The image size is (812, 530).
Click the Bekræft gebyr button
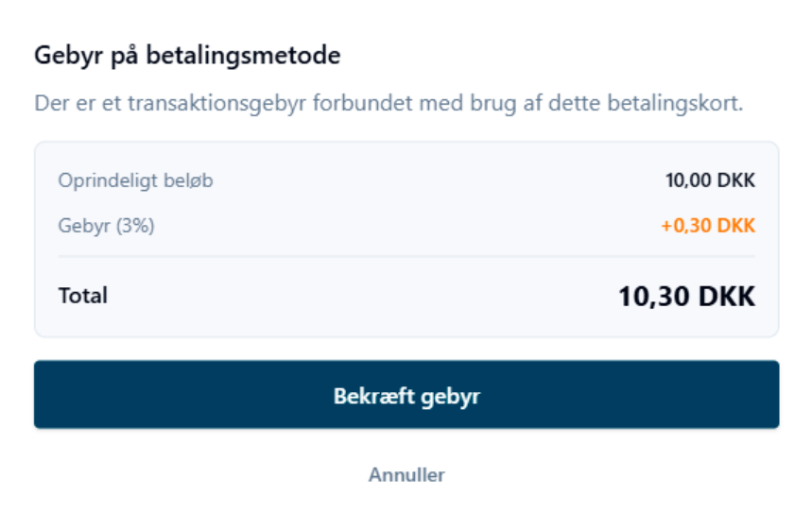[x=406, y=395]
